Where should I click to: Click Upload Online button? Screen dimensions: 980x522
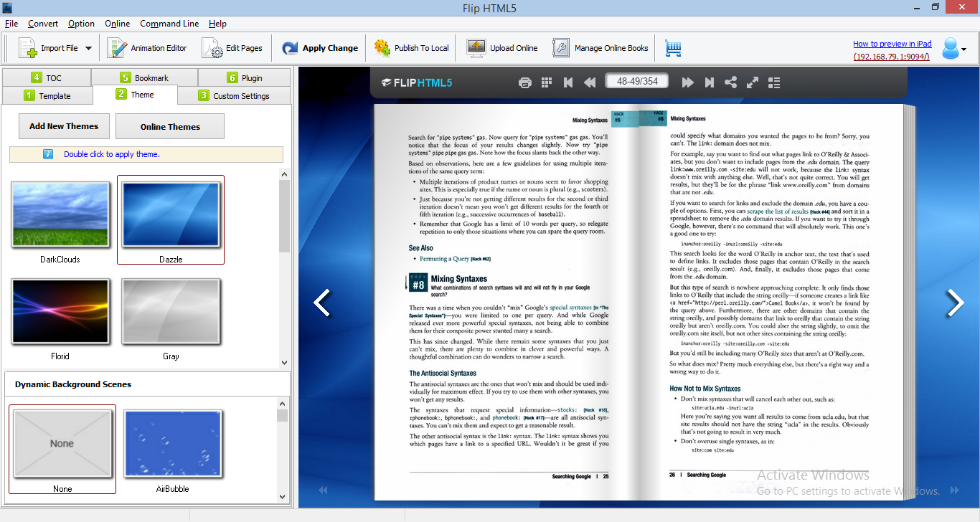(502, 48)
